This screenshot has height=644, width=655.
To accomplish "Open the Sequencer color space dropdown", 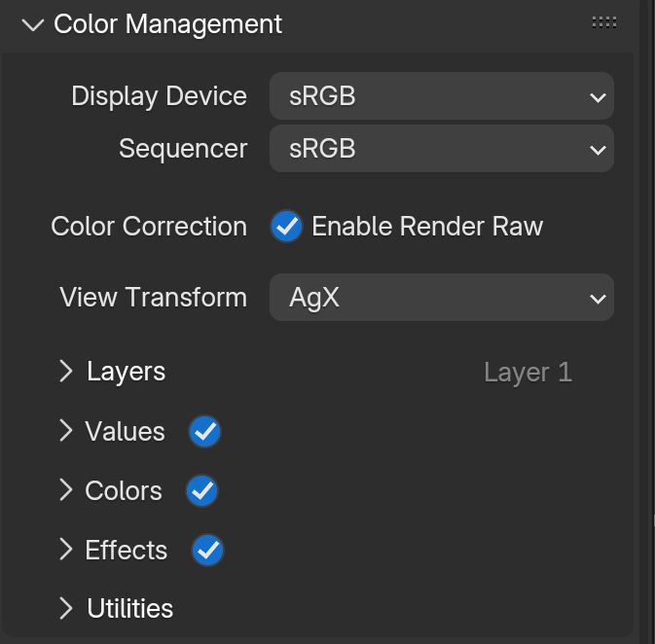I will tap(441, 149).
